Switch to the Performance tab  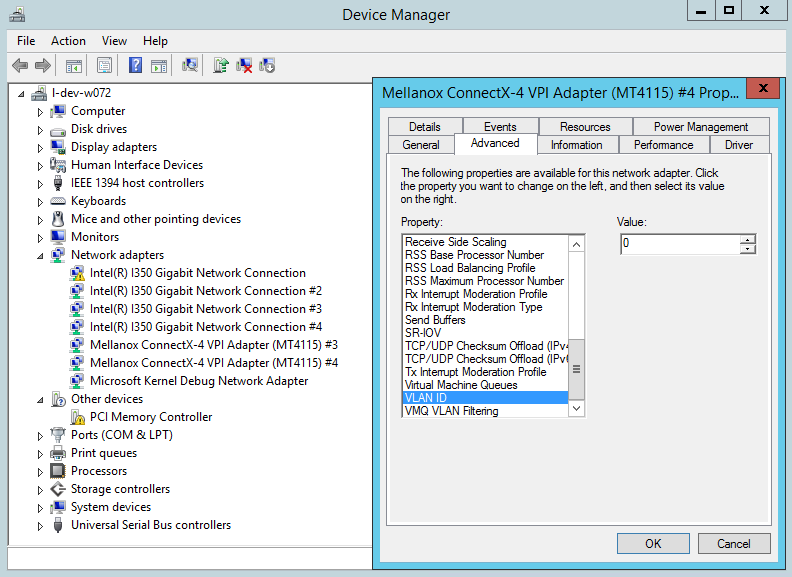[663, 145]
